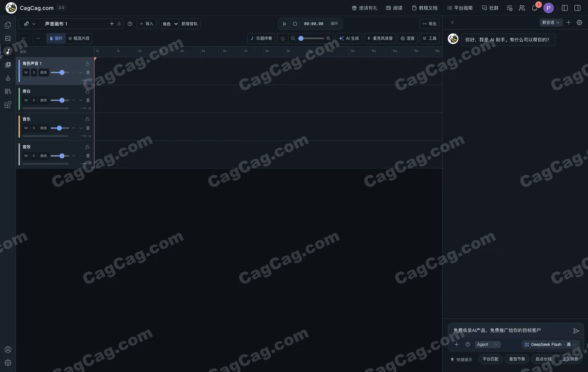Open the notifications bell icon

coord(534,8)
